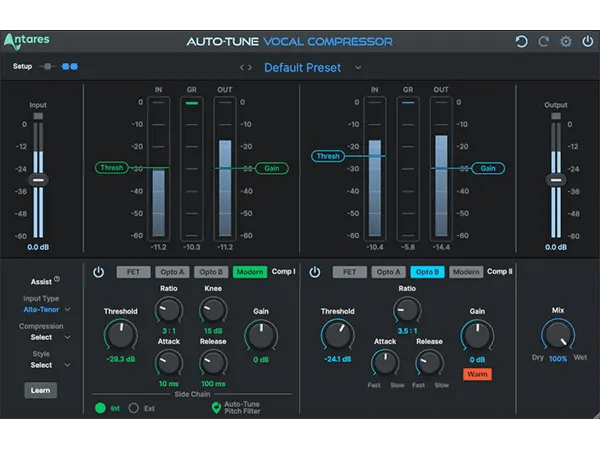Viewport: 600px width, 450px height.
Task: Open the Style Select dropdown
Action: [50, 365]
